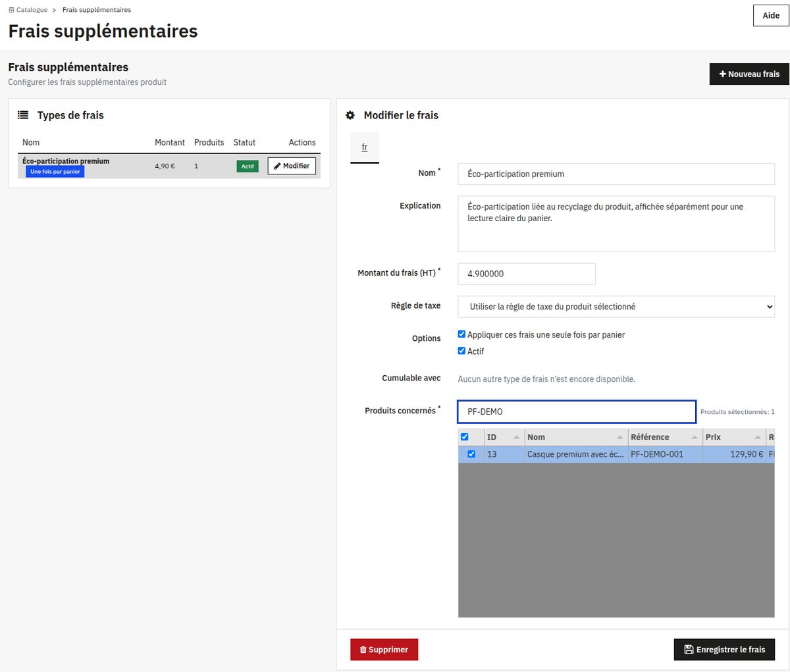
Task: Edit the Montant du frais field
Action: pyautogui.click(x=527, y=274)
